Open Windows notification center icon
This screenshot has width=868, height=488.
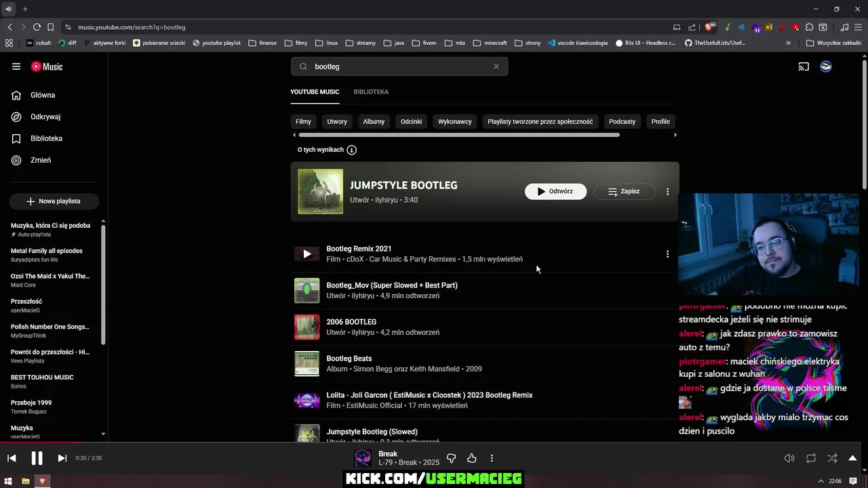853,481
